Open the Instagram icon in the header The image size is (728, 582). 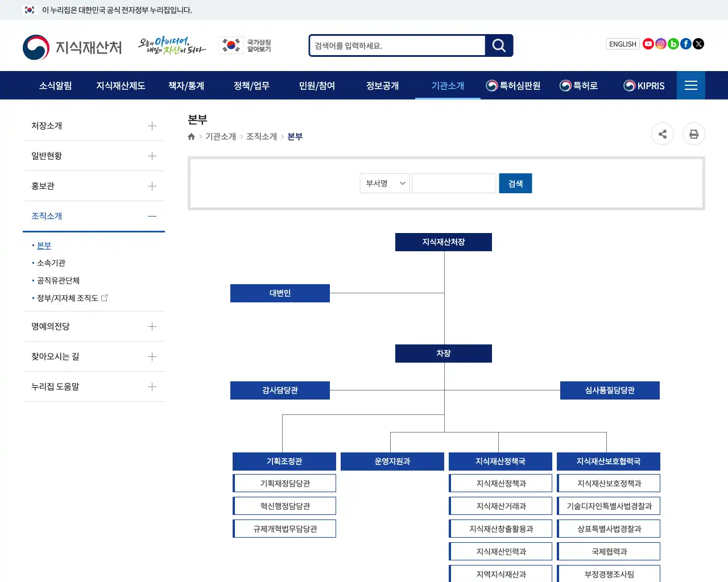coord(660,43)
